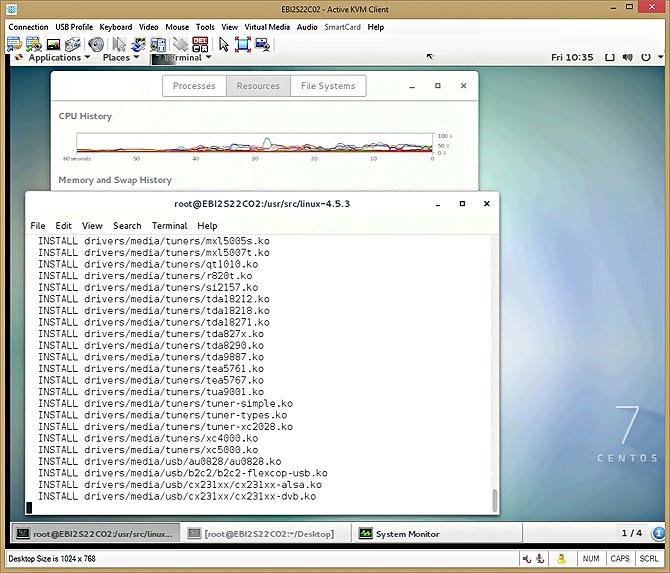Send Ctrl-Alt-Del using the DEL toolbar icon
Screen dimensions: 670x573
[200, 44]
